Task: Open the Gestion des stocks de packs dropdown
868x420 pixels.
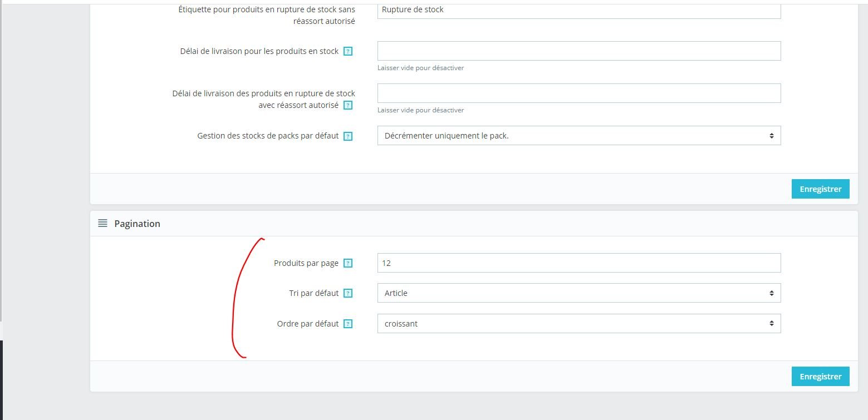Action: [x=579, y=135]
